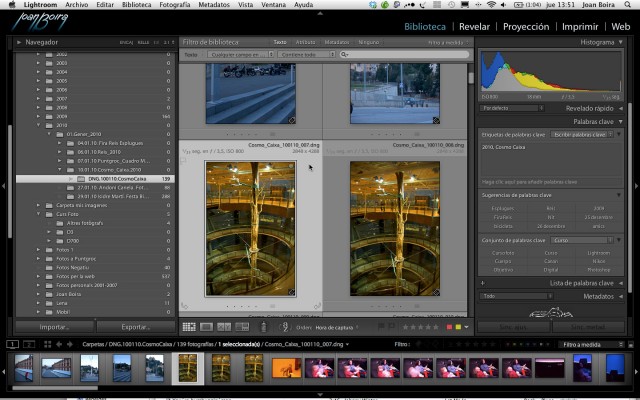Select the Painter spray can tool
This screenshot has height=400, width=640.
pos(264,327)
